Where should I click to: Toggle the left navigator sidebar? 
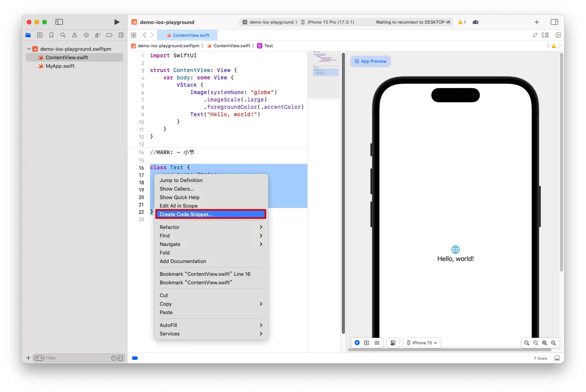59,22
